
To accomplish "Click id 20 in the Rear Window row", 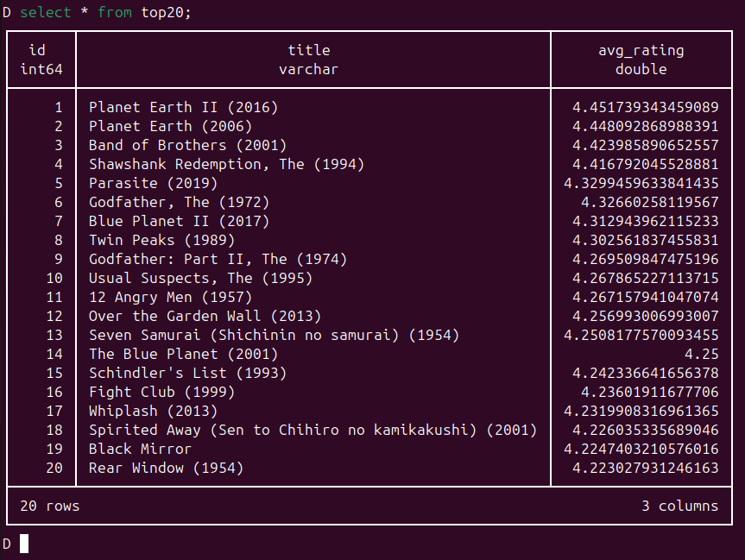I will [54, 469].
